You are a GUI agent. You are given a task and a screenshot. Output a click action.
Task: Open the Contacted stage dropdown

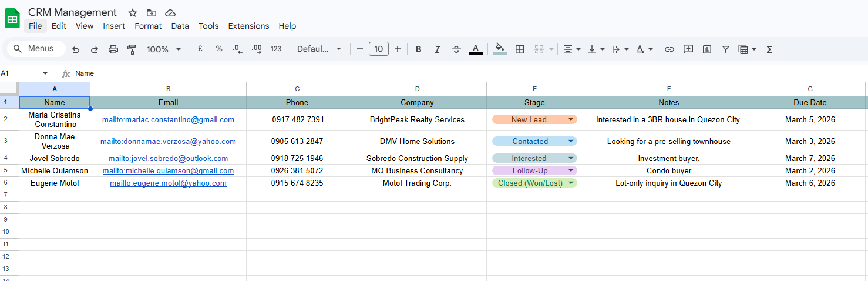click(534, 141)
